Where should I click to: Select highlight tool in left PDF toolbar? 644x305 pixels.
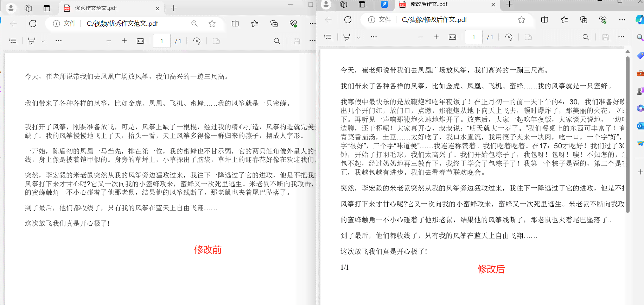click(31, 41)
